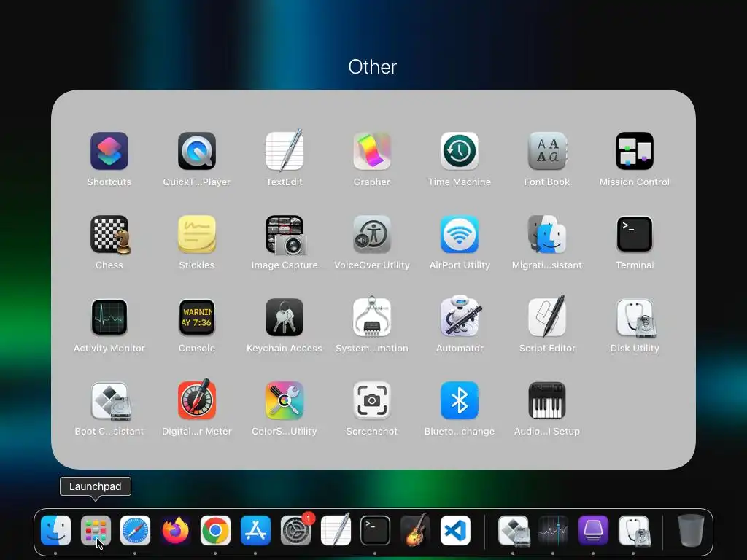Open Stickies
Image resolution: width=747 pixels, height=560 pixels.
click(x=197, y=234)
